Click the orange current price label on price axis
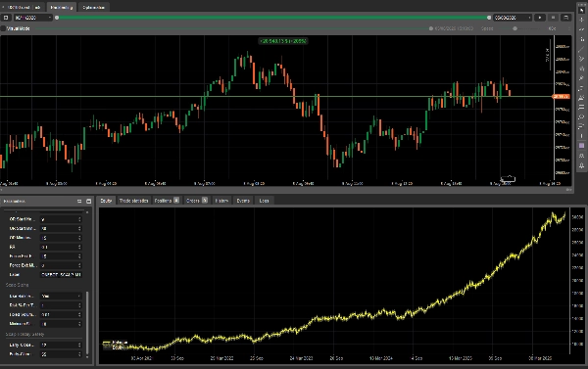This screenshot has height=369, width=588. click(x=561, y=97)
